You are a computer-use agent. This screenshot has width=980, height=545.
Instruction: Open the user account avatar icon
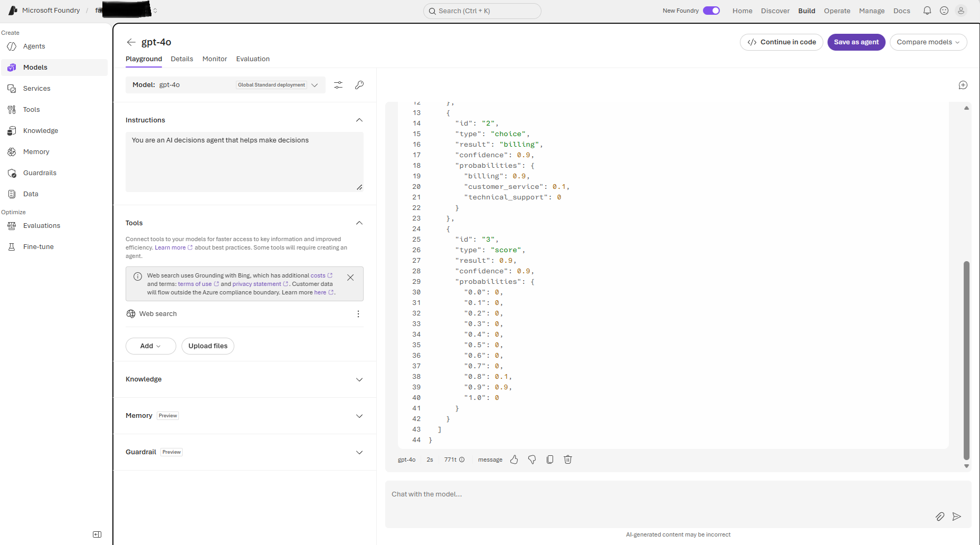click(x=961, y=11)
